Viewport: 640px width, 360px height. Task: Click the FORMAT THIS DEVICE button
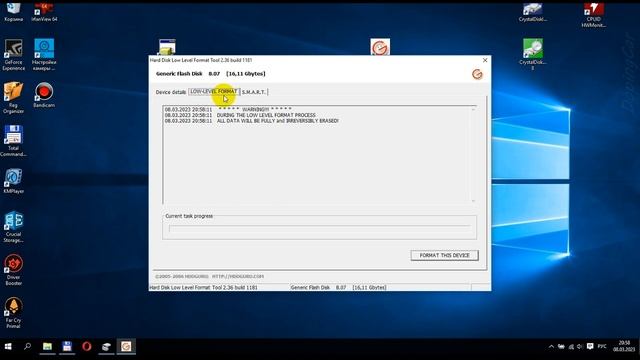point(444,256)
